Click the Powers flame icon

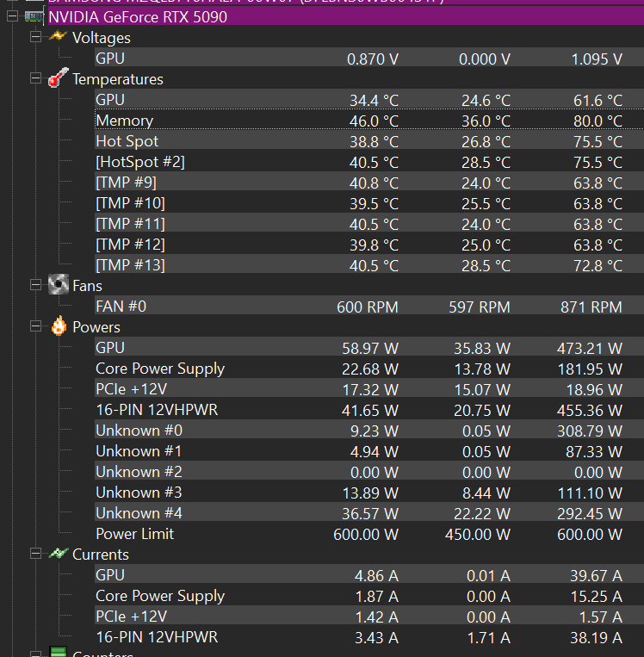pyautogui.click(x=59, y=326)
